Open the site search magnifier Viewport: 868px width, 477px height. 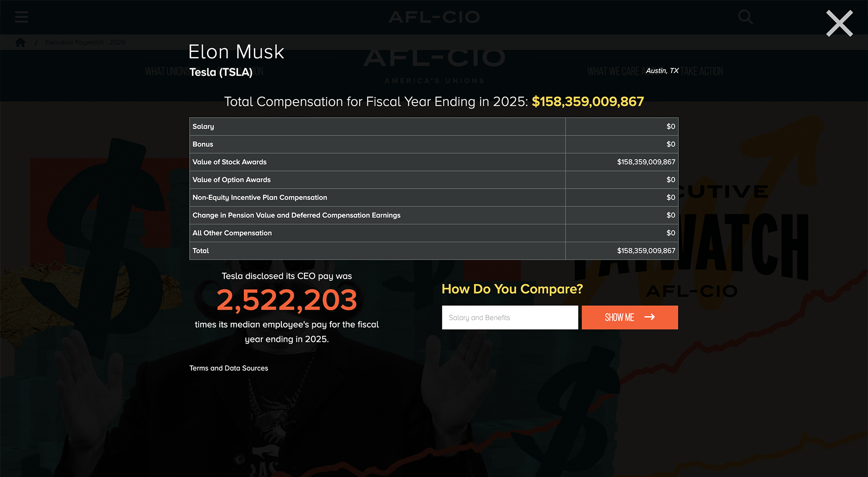745,17
